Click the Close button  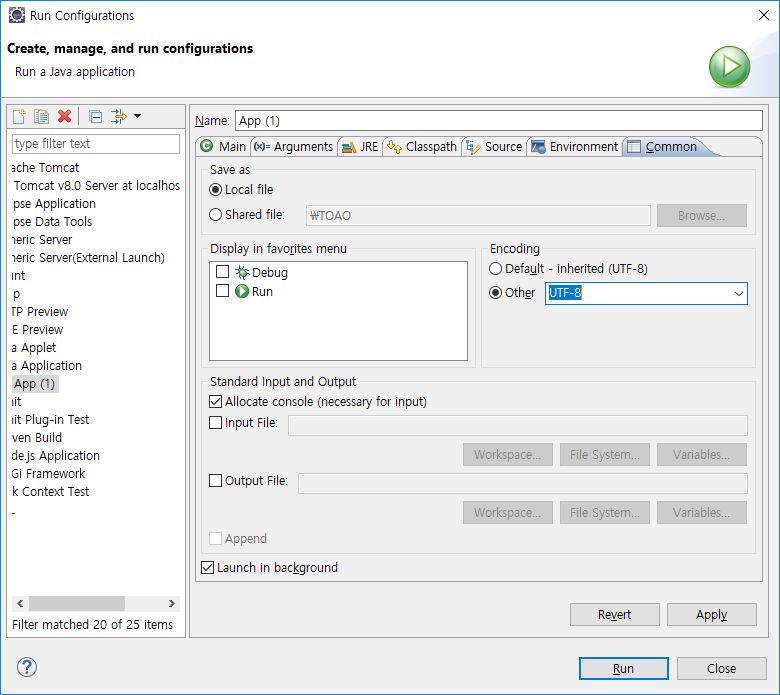coord(721,668)
